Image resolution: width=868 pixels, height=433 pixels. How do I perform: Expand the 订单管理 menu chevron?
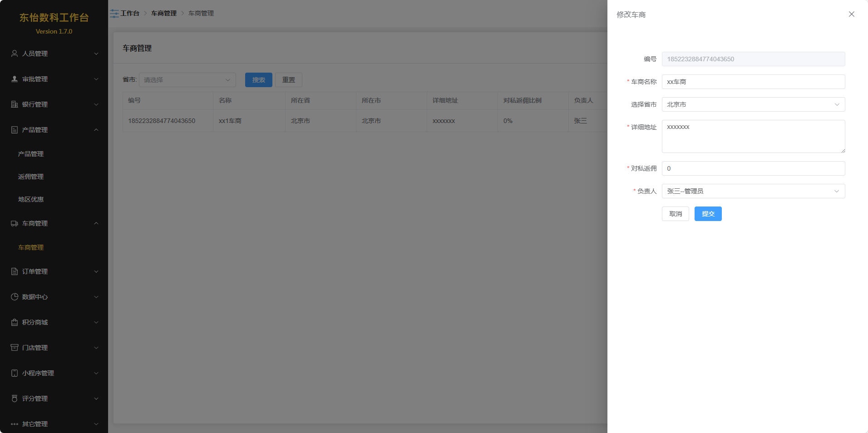96,271
